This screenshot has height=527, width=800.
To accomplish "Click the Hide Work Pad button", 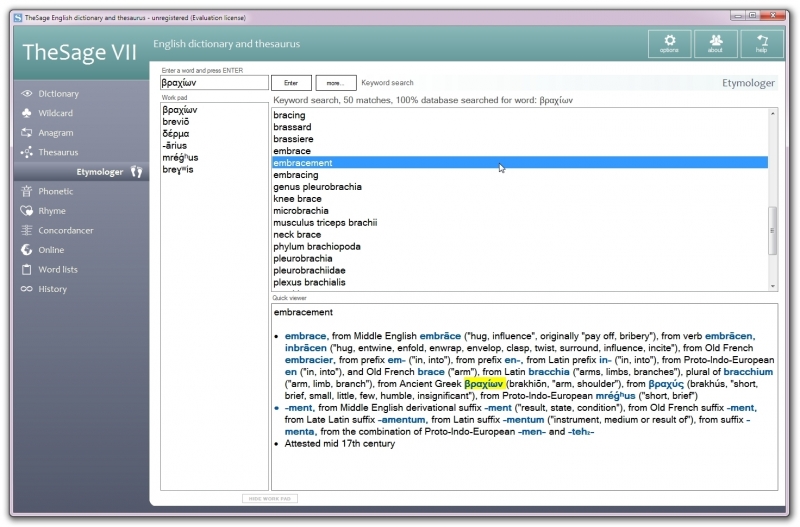I will [269, 498].
